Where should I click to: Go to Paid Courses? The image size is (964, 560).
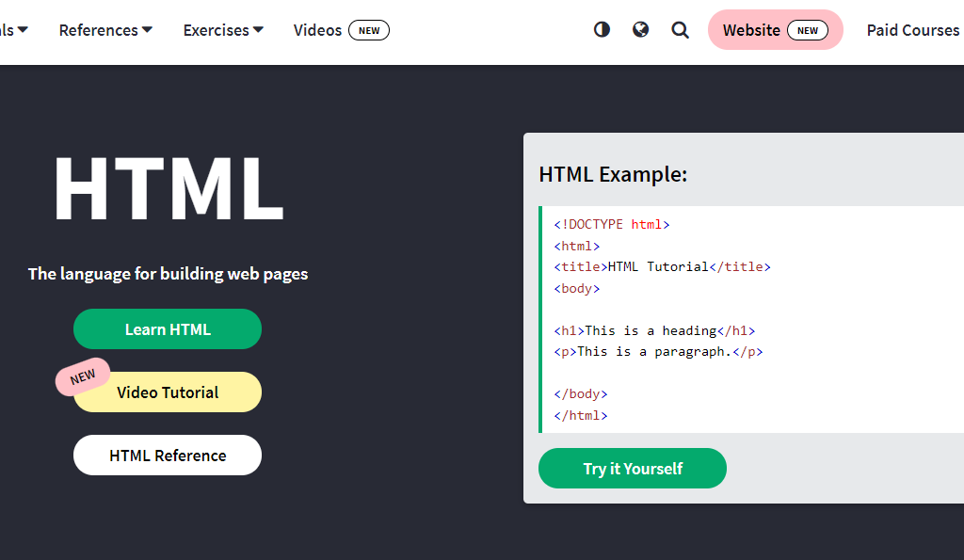(x=912, y=30)
